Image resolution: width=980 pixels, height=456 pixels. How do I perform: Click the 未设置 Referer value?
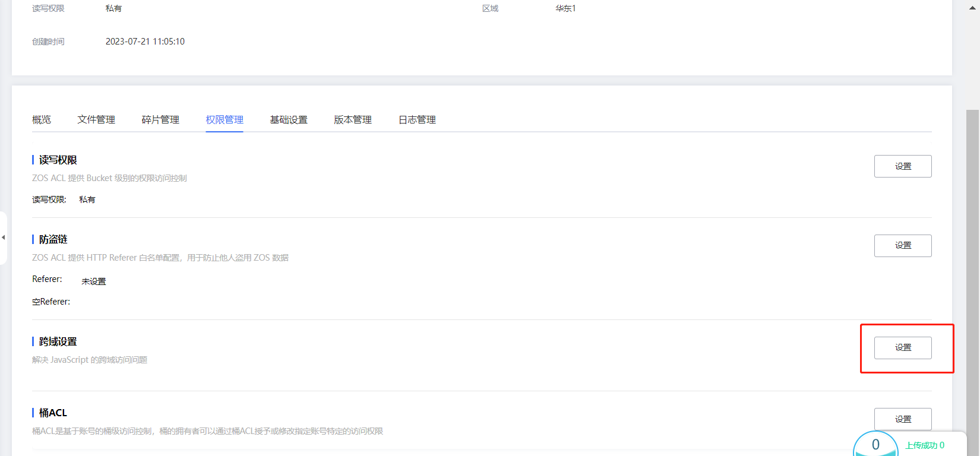pos(94,281)
